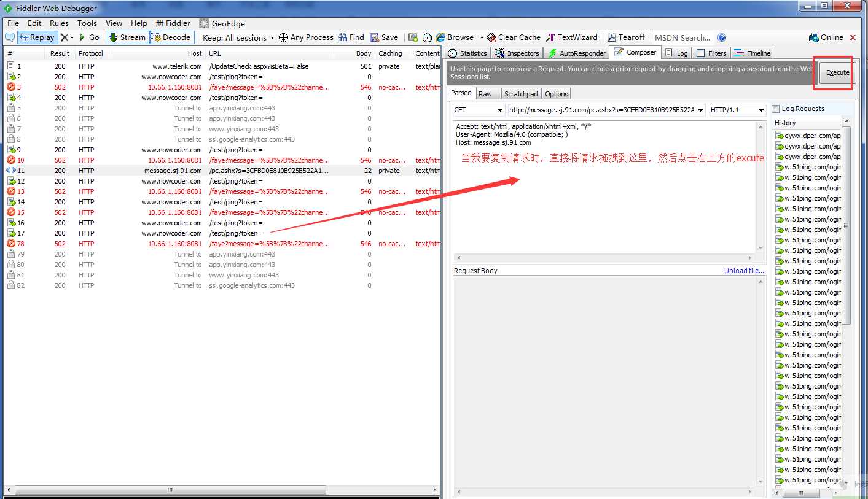The image size is (868, 499).
Task: Click the blocked icon of session 3
Action: 11,87
